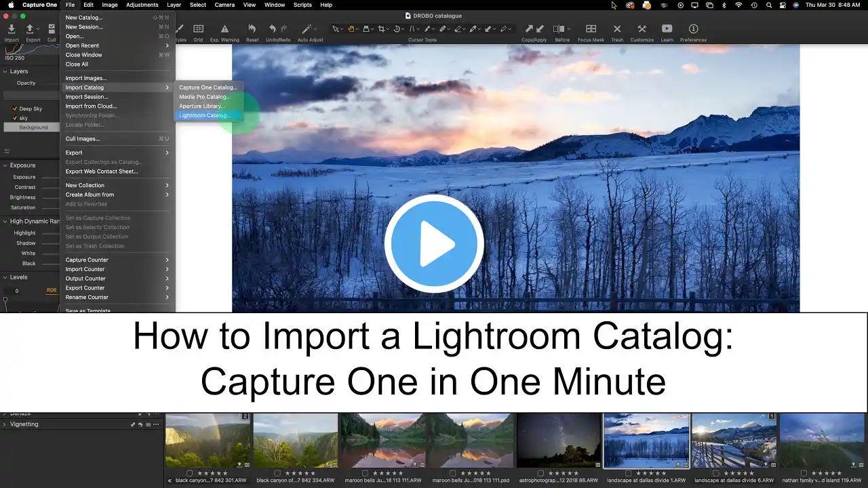This screenshot has height=488, width=868.
Task: Pick the Pan hand cursor tool
Action: point(351,29)
